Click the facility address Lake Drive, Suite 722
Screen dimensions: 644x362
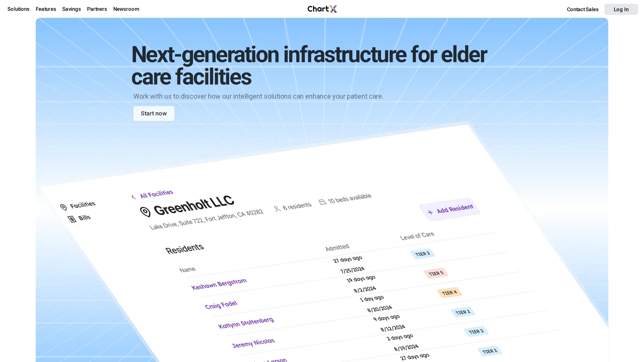206,220
